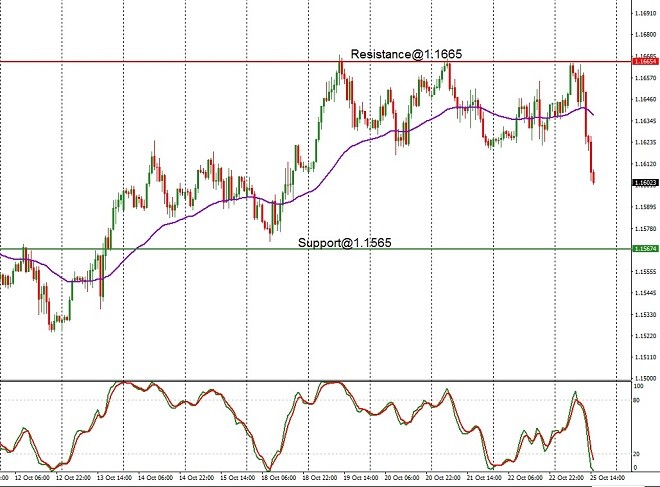Click time label 22 Oct 22:00
The image size is (660, 487).
566,478
